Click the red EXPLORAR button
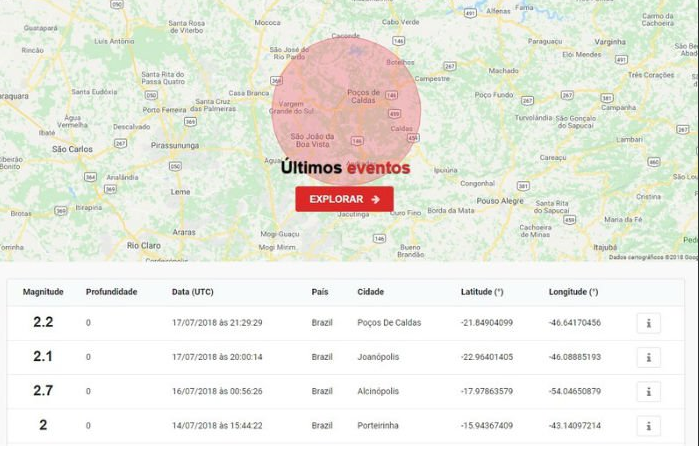The width and height of the screenshot is (699, 458). [x=344, y=199]
